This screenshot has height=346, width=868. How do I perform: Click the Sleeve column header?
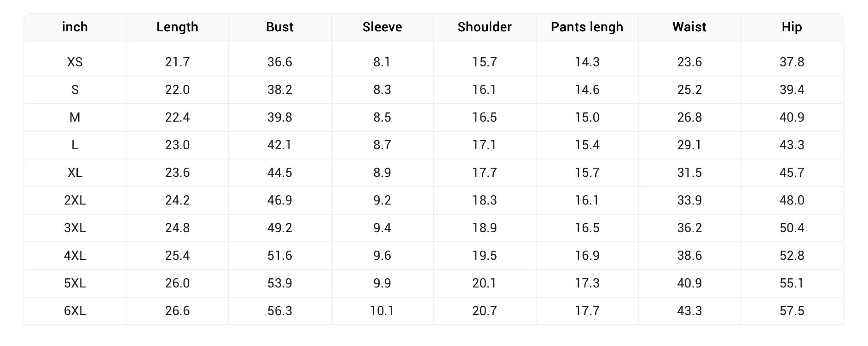382,27
